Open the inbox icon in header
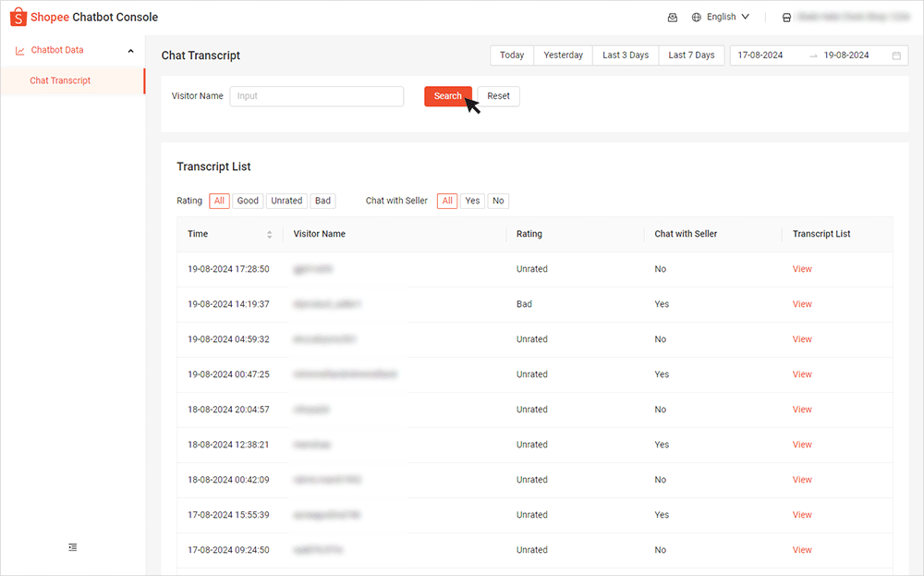924x576 pixels. (672, 18)
